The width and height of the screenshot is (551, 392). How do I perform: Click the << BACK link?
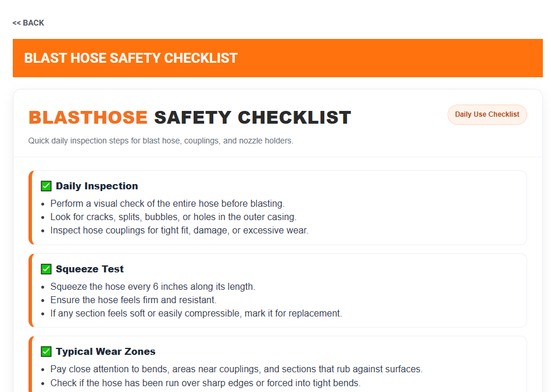pyautogui.click(x=28, y=23)
